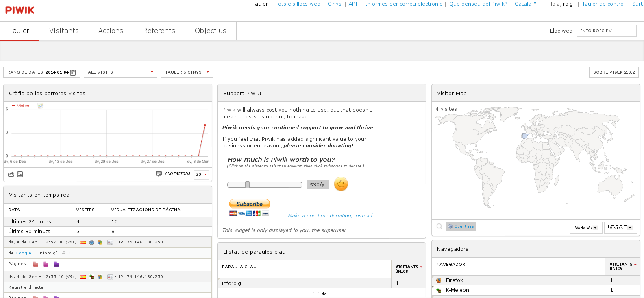Click the Subscribe donation button
Image resolution: width=644 pixels, height=298 pixels.
pos(250,204)
